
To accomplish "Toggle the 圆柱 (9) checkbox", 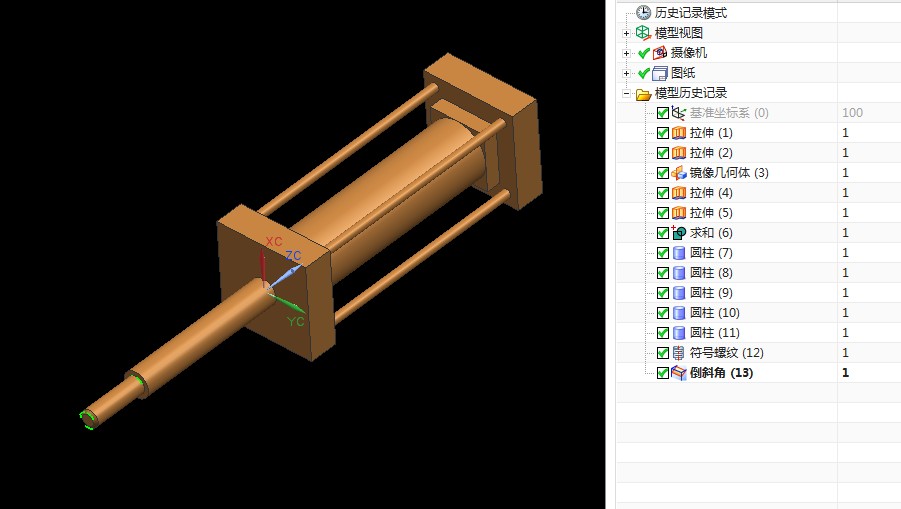I will point(663,293).
